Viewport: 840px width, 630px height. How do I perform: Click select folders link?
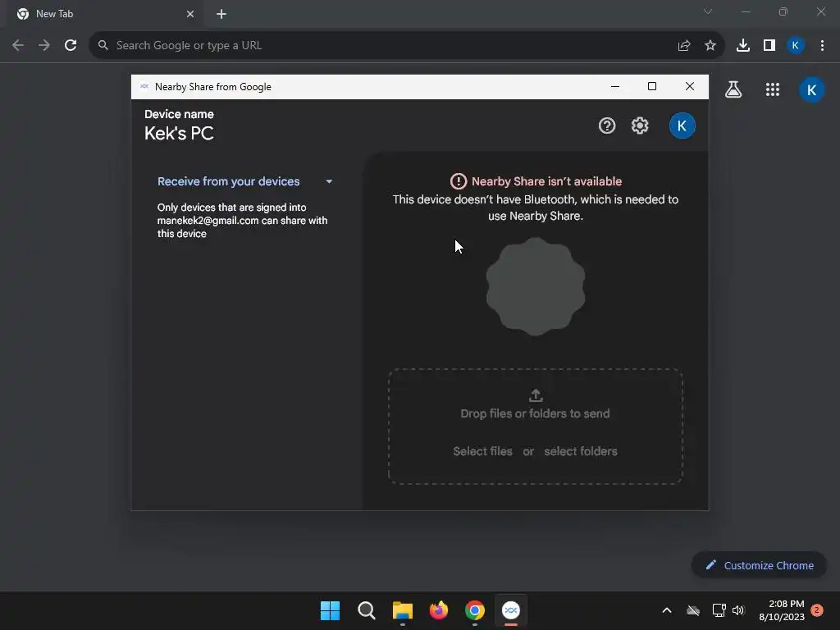pos(581,452)
